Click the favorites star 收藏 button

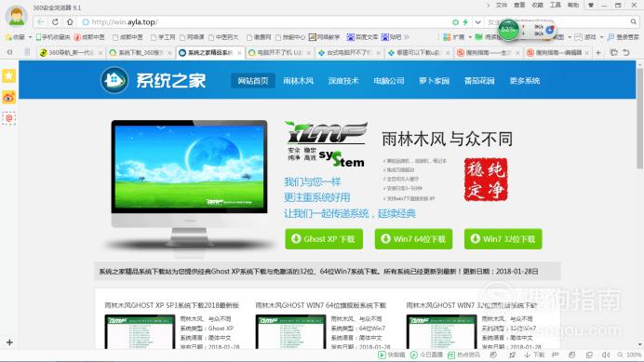coord(15,37)
